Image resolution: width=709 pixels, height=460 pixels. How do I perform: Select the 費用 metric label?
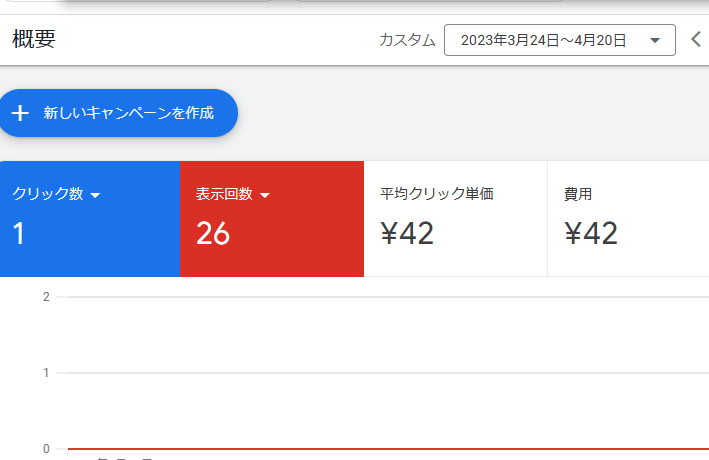578,194
